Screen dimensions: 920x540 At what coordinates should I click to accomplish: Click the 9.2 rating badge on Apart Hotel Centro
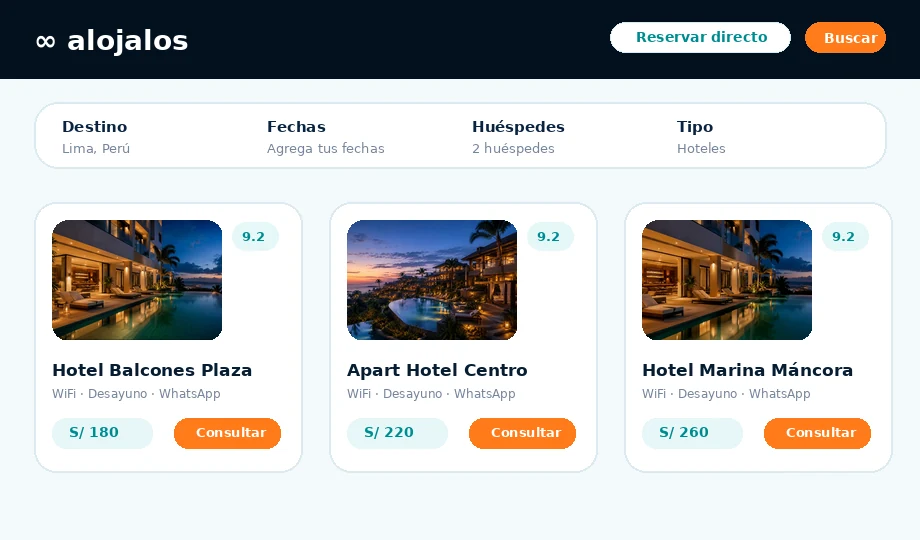(550, 237)
